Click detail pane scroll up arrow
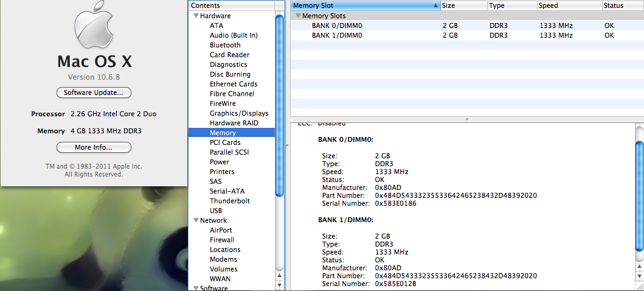This screenshot has width=644, height=291. click(x=640, y=266)
